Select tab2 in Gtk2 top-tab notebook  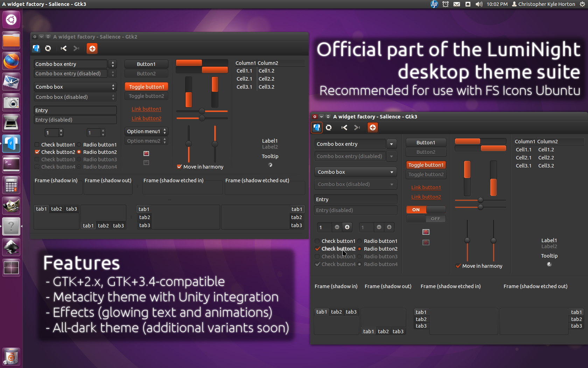tap(56, 209)
